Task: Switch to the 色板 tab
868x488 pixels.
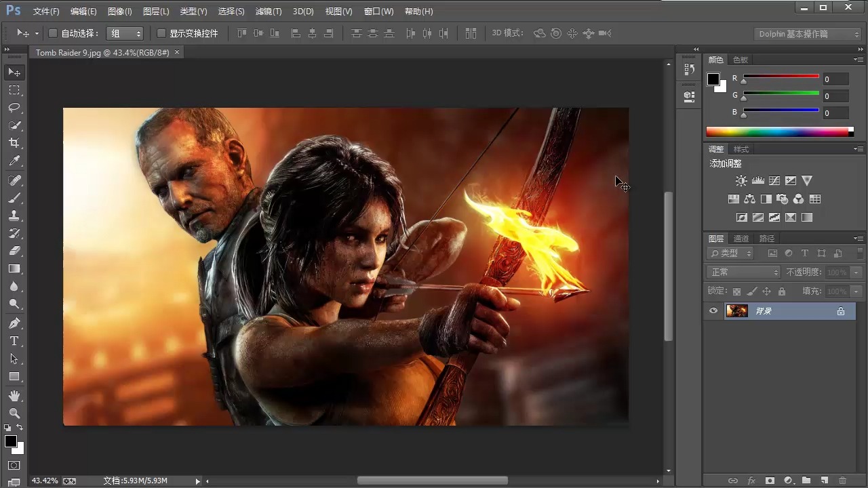Action: tap(741, 60)
